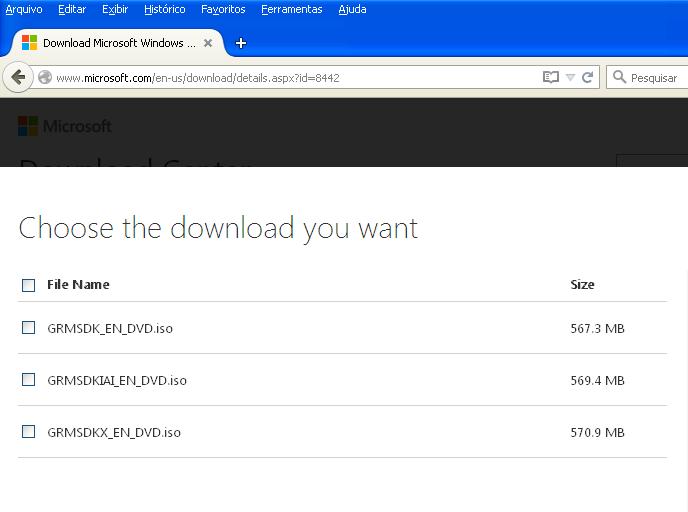Click the GRMSDKIAI_EN_DVD.iso file name
Screen dimensions: 688x512
[117, 380]
